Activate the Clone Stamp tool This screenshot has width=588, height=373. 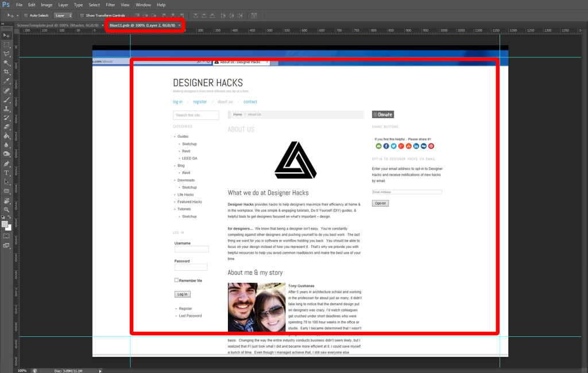[6, 108]
